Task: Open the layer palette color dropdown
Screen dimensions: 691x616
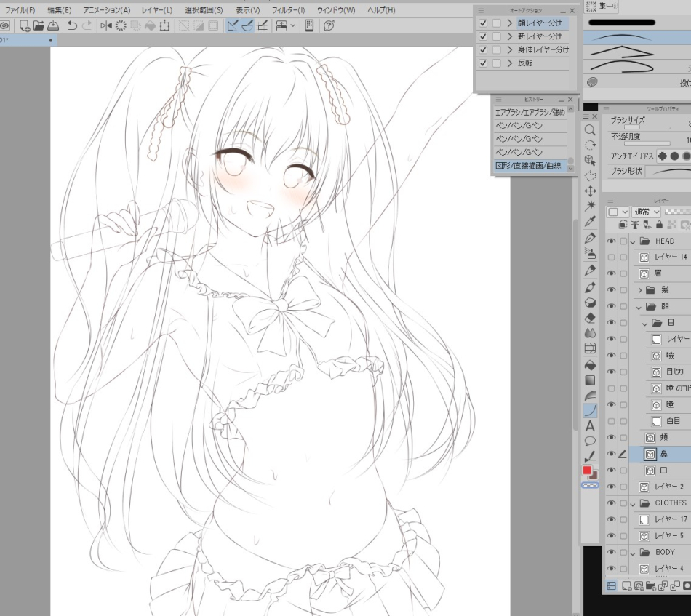Action: [618, 212]
